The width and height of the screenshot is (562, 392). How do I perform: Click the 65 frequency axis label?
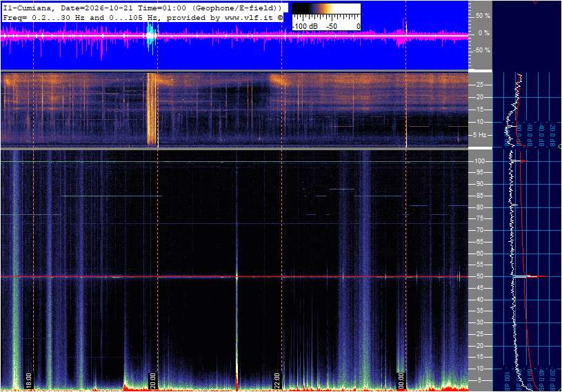(x=479, y=242)
